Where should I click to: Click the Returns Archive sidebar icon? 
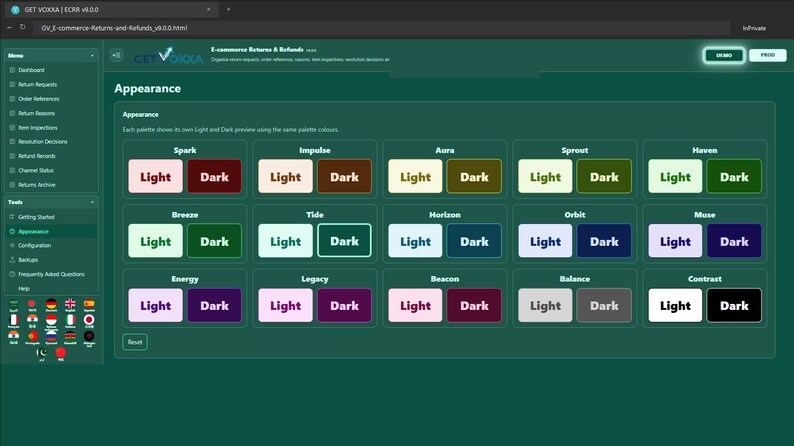pyautogui.click(x=12, y=185)
